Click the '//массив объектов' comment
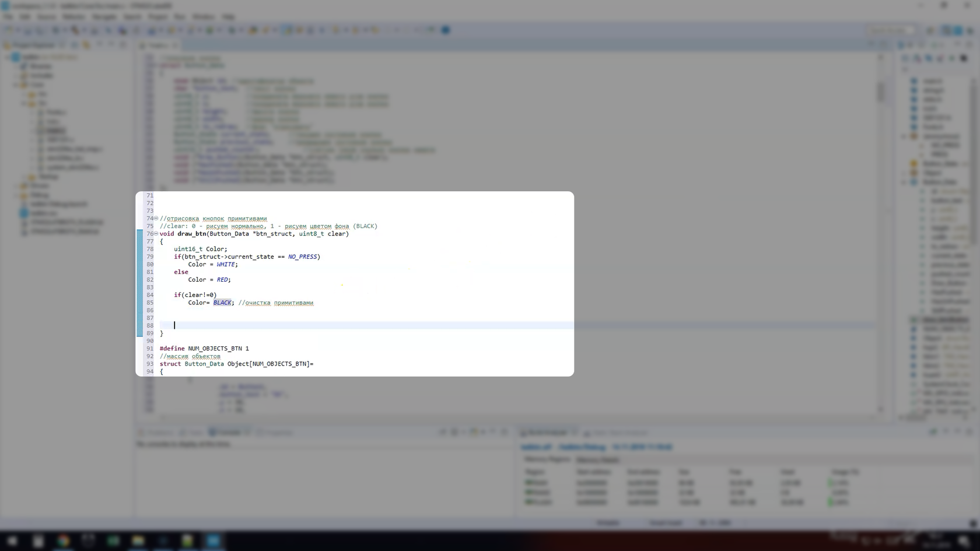Image resolution: width=980 pixels, height=551 pixels. click(x=190, y=356)
